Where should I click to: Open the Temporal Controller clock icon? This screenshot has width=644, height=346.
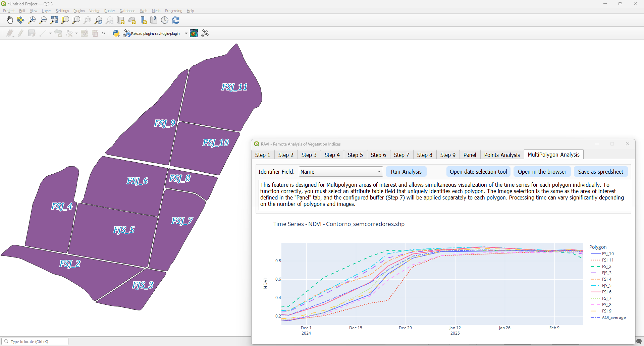click(165, 20)
